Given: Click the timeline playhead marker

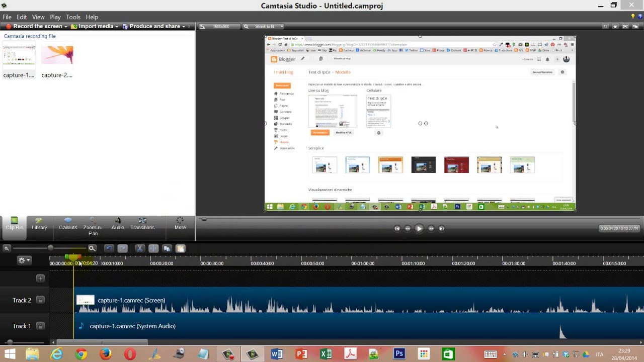Looking at the screenshot, I should (73, 257).
